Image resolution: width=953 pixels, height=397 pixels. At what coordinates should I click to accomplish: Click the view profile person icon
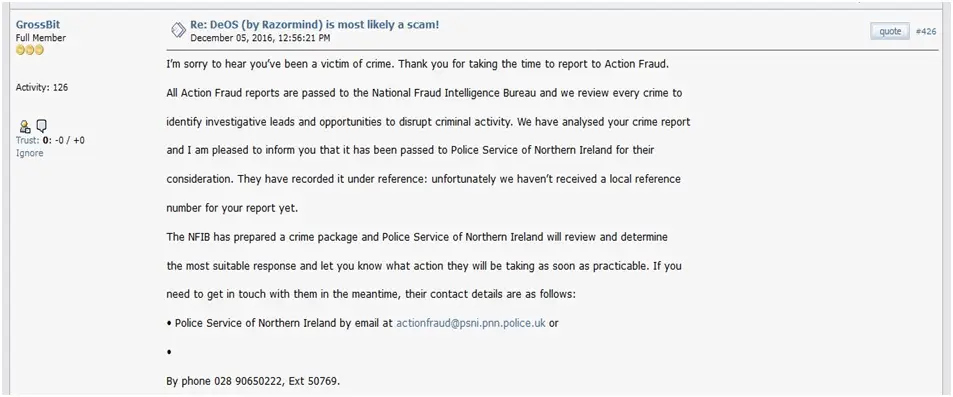[25, 126]
